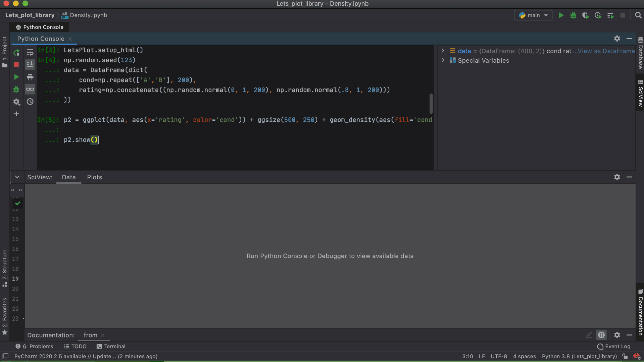Switch to the Plots tab in SciView
The image size is (644, 362).
click(x=94, y=177)
